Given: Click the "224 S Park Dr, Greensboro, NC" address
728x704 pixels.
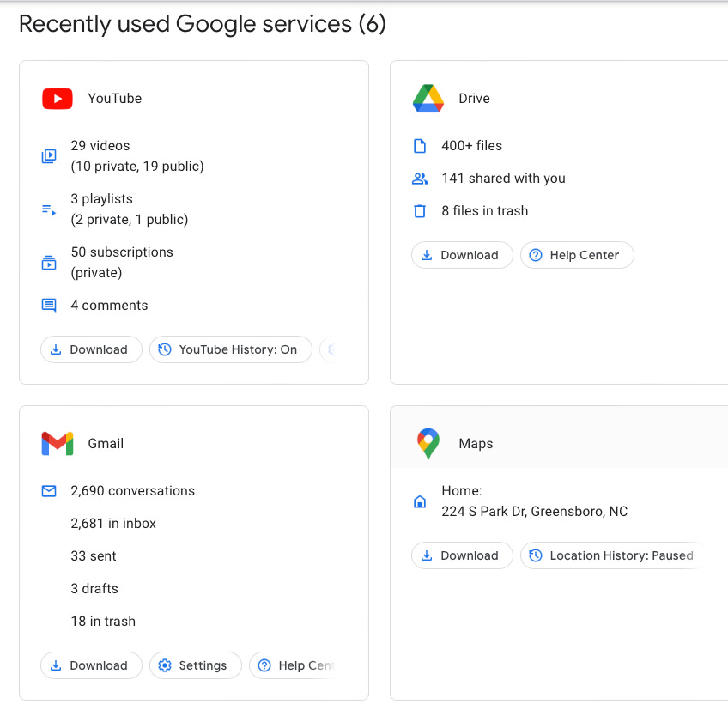Looking at the screenshot, I should (x=534, y=512).
